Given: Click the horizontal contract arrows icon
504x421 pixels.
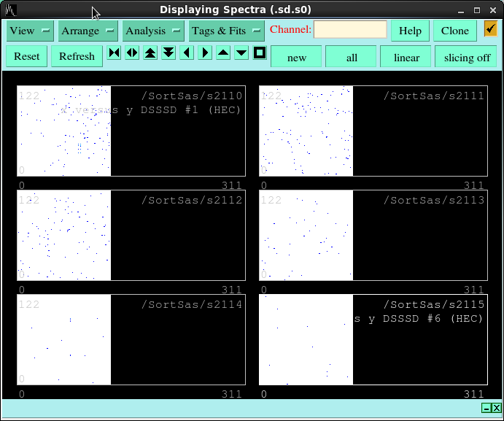Looking at the screenshot, I should coord(114,53).
